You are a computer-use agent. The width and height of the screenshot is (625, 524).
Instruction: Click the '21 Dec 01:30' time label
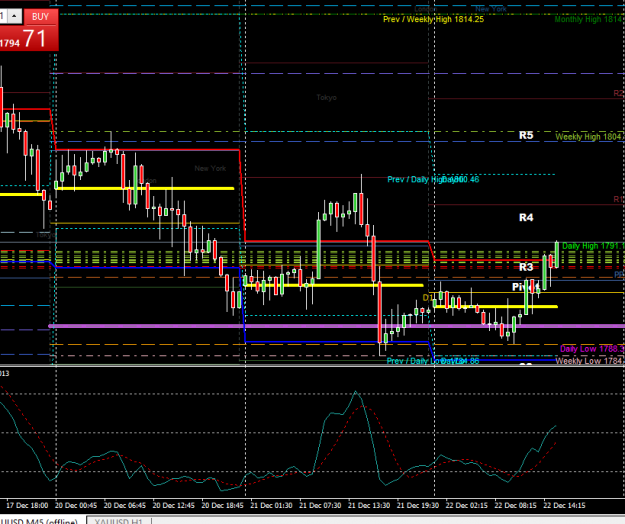point(271,506)
